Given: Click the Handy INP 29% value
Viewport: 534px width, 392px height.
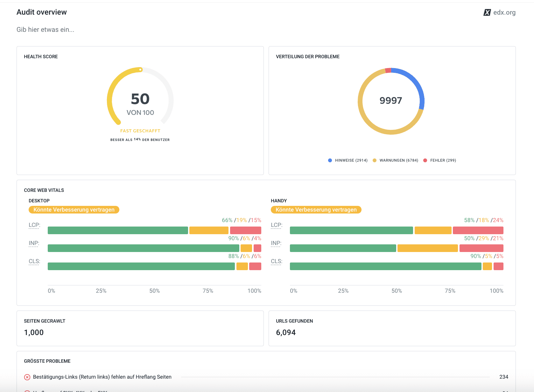Looking at the screenshot, I should 484,238.
